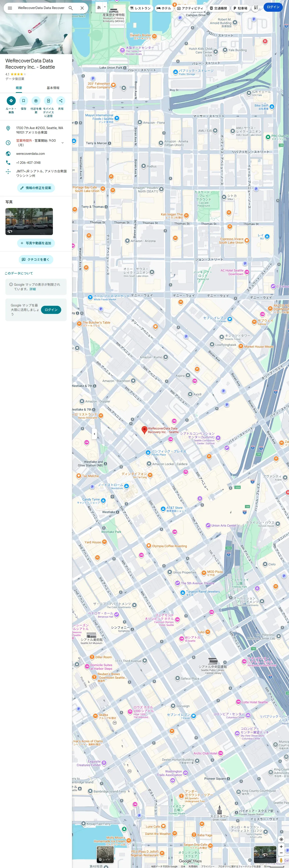Collapse the side panel with arrow handle
The image size is (289, 868).
(x=94, y=434)
